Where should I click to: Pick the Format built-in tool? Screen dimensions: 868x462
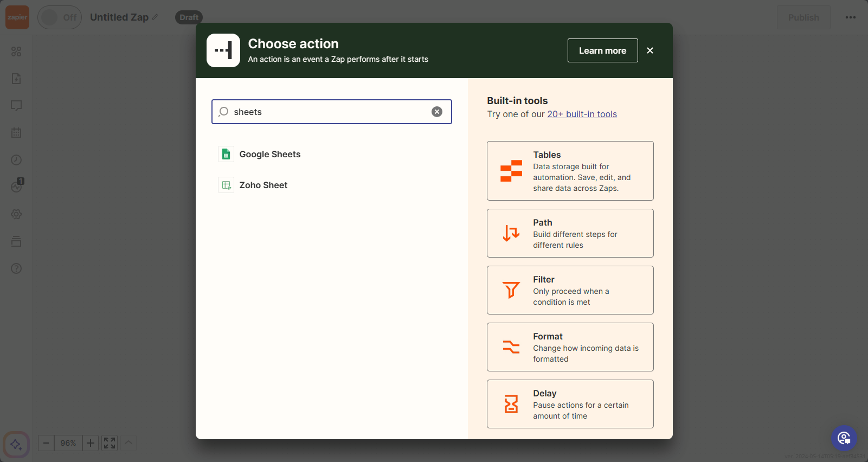pyautogui.click(x=570, y=347)
